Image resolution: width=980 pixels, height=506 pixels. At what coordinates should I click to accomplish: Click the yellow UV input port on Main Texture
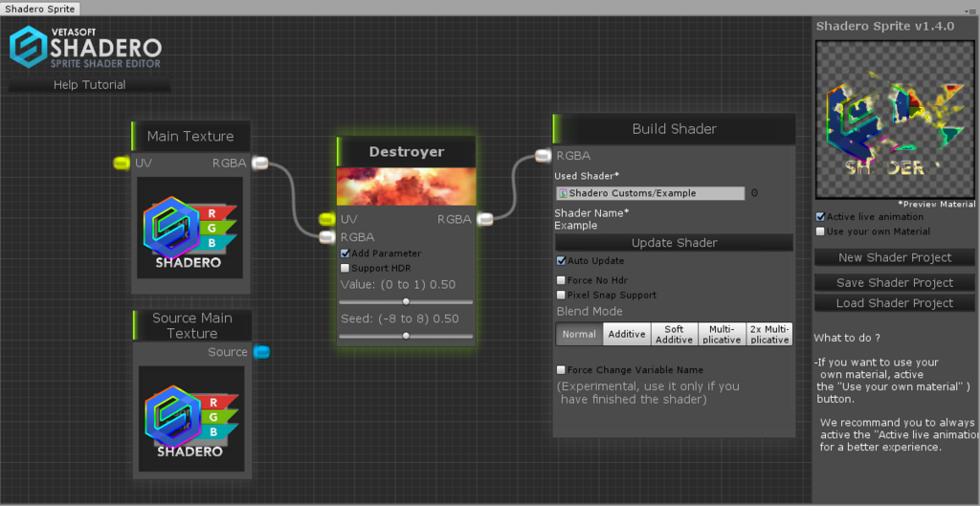tap(122, 163)
